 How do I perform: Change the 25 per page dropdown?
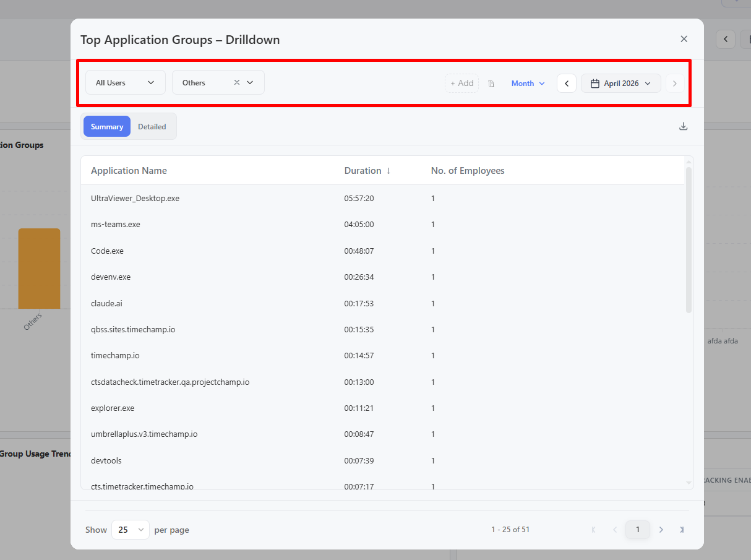131,530
